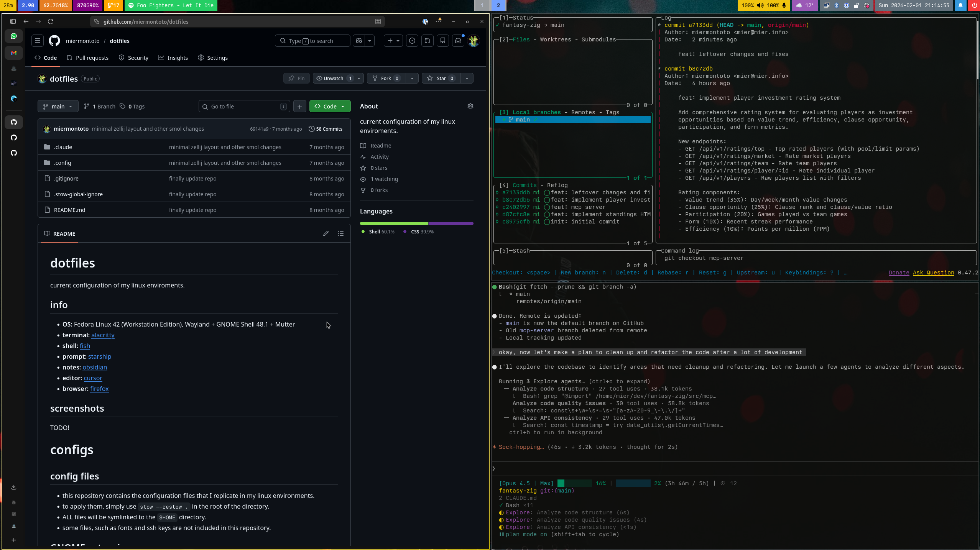Screen dimensions: 980x550
Task: Open the browser sidebar downloads icon
Action: pos(14,487)
